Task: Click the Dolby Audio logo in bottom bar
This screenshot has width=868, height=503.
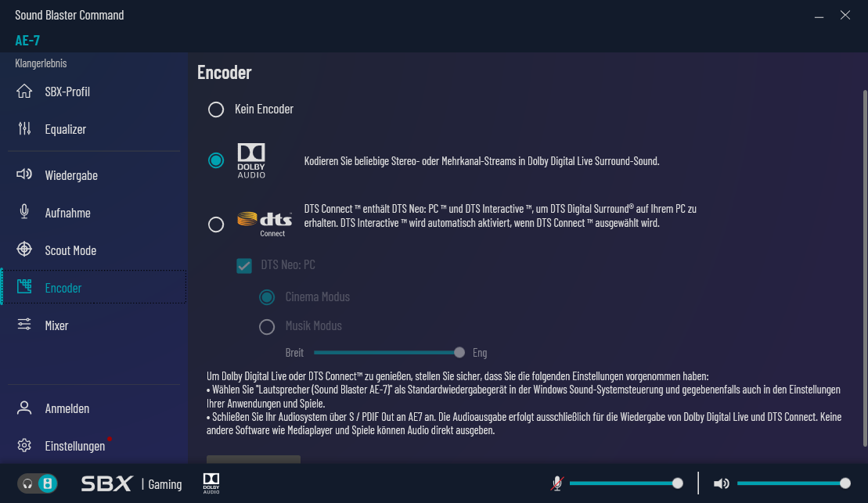Action: pos(211,483)
